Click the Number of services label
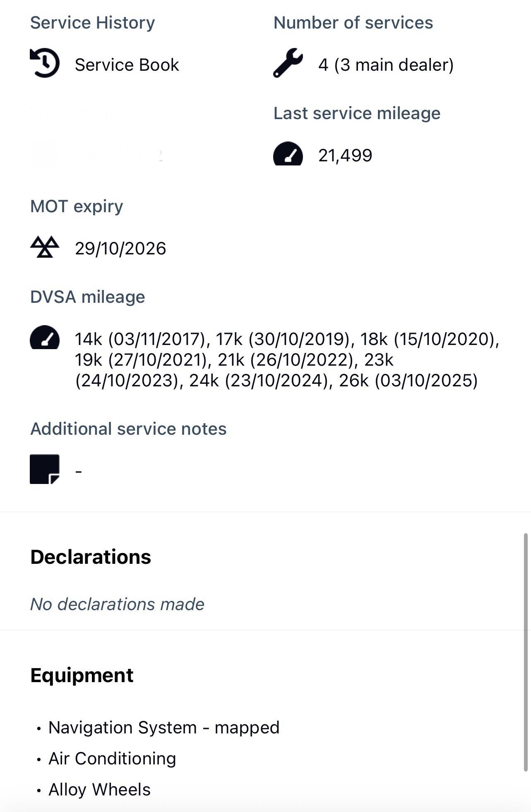 [353, 23]
